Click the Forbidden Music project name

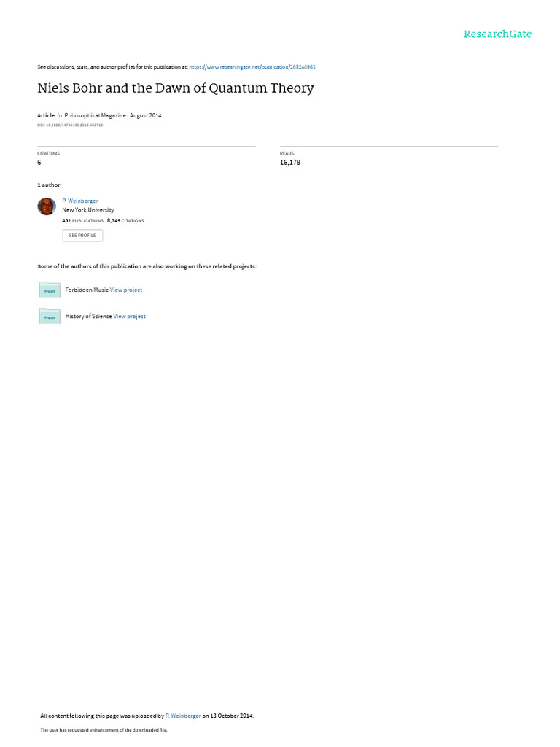click(87, 290)
